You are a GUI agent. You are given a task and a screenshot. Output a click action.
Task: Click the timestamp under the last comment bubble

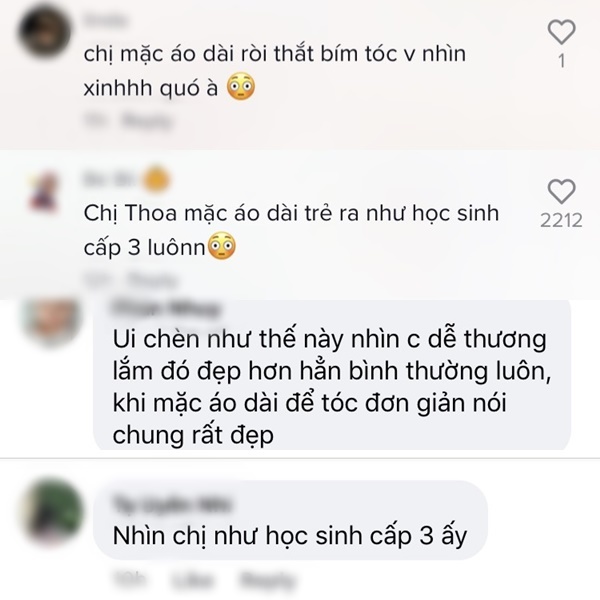pyautogui.click(x=130, y=580)
